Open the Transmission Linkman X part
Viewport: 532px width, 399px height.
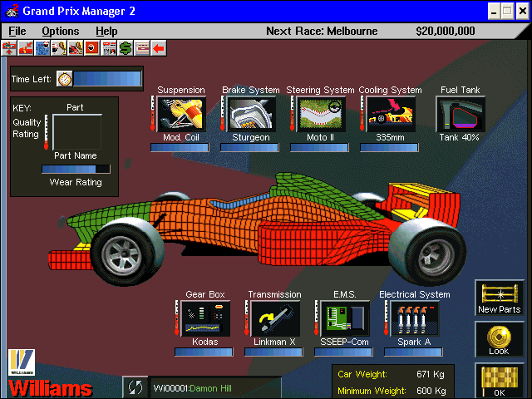(275, 318)
